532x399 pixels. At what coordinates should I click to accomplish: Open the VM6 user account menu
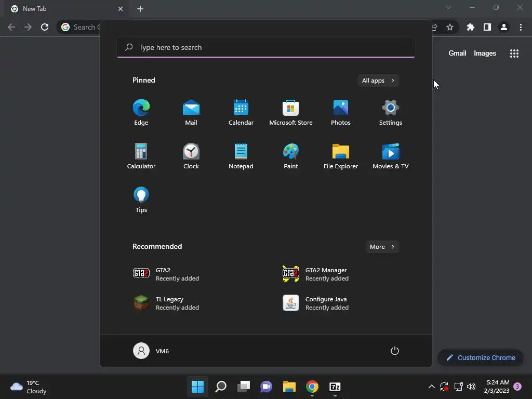[x=151, y=351]
